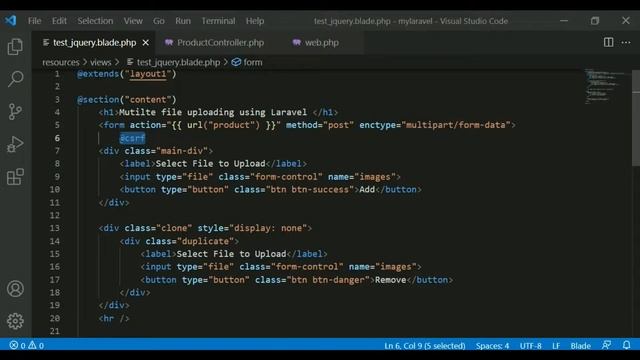Click the label on line 15
The width and height of the screenshot is (640, 360).
click(x=234, y=254)
